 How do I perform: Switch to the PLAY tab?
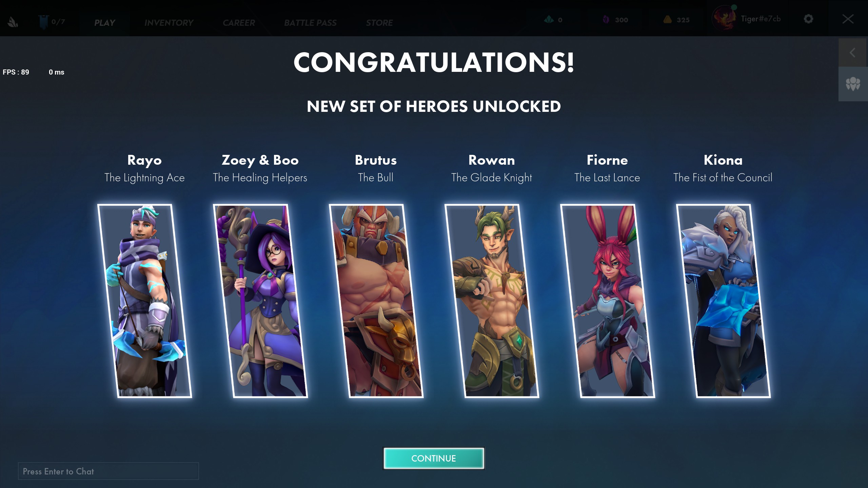pos(104,23)
